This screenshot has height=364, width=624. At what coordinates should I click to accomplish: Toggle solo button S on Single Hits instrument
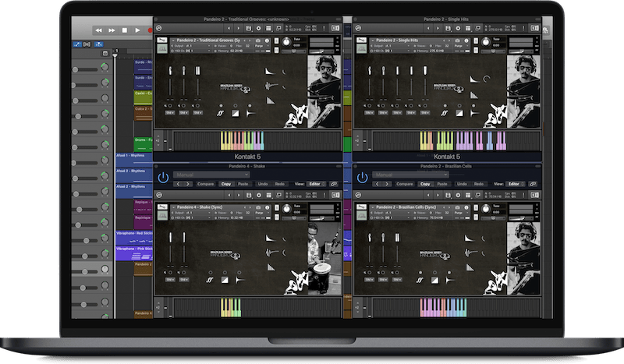point(475,41)
